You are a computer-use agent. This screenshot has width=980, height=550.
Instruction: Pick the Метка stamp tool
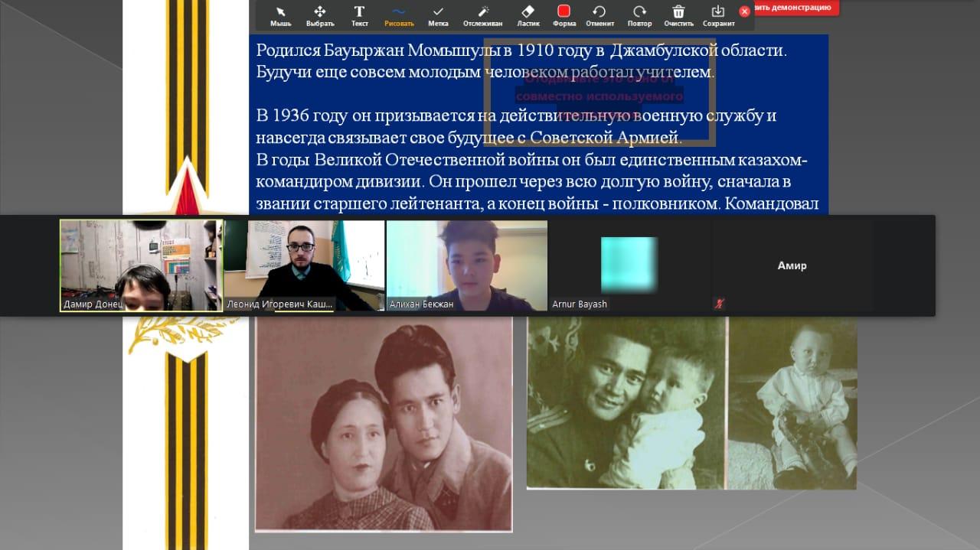tap(438, 15)
